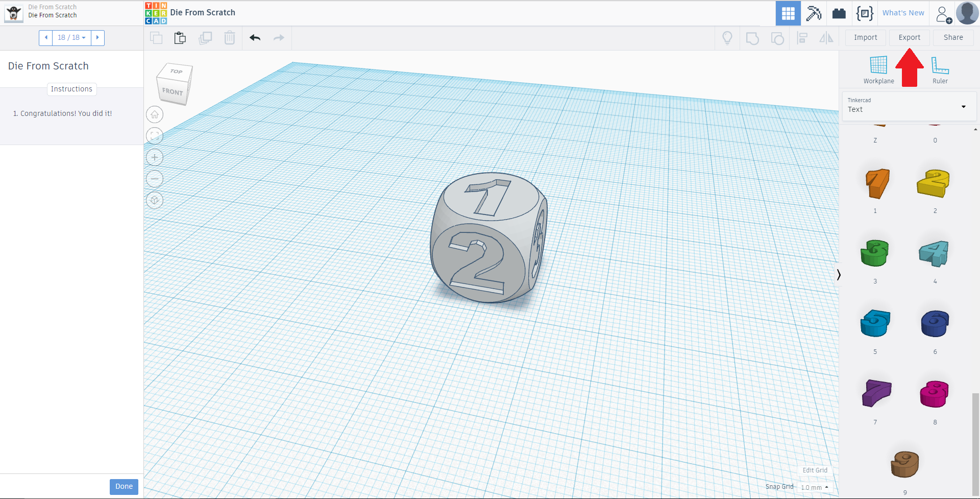The height and width of the screenshot is (499, 980).
Task: Go to next lesson step arrow
Action: click(97, 38)
